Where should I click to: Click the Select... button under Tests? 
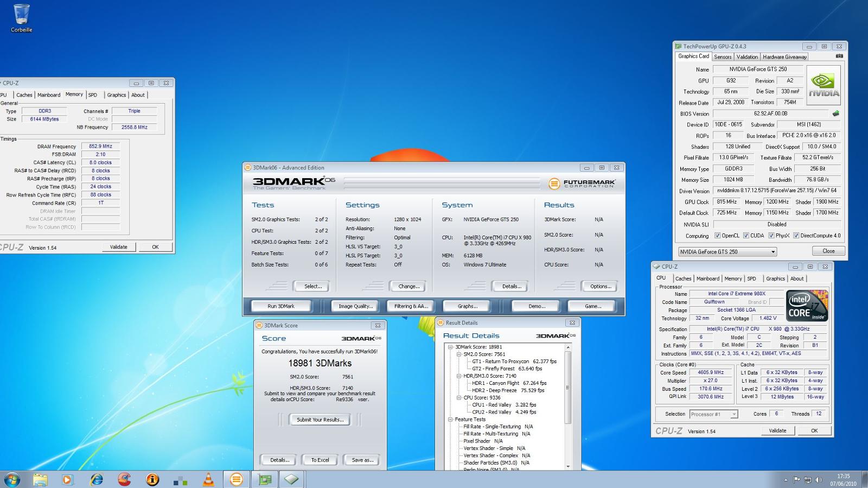312,286
